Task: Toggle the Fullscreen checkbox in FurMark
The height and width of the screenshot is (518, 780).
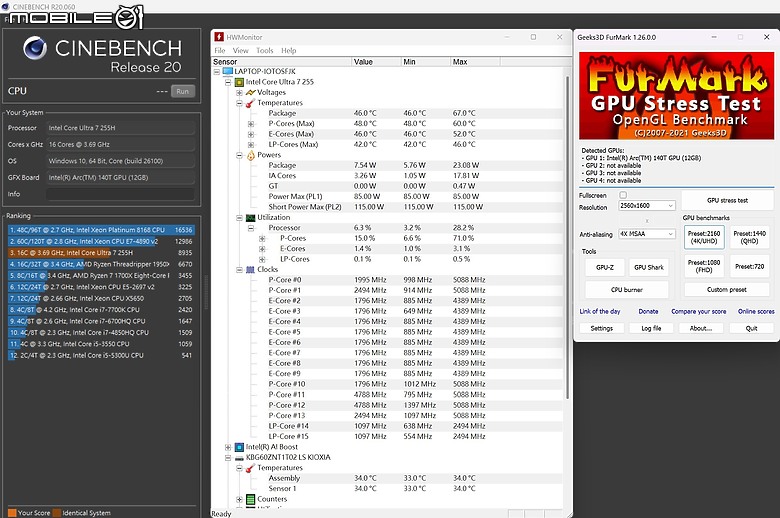Action: click(623, 195)
